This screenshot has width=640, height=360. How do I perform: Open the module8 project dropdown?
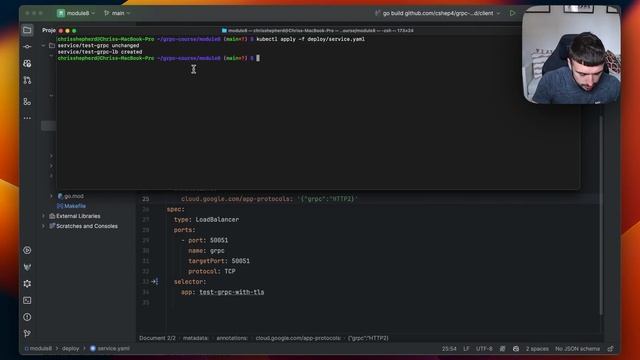pos(80,13)
